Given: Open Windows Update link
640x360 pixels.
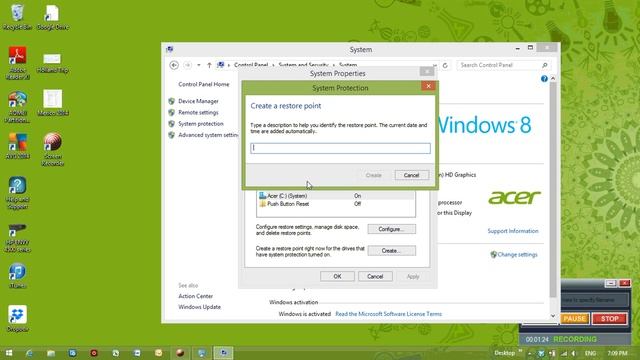Looking at the screenshot, I should tap(199, 307).
